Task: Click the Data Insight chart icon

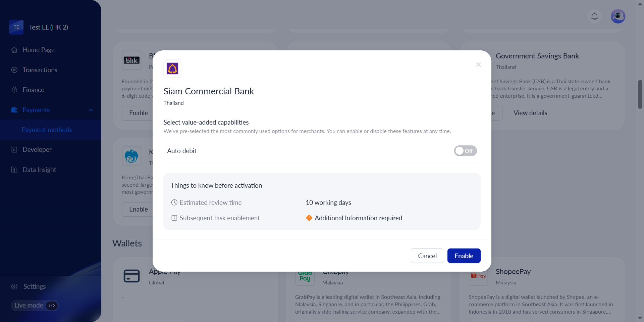Action: (x=14, y=170)
